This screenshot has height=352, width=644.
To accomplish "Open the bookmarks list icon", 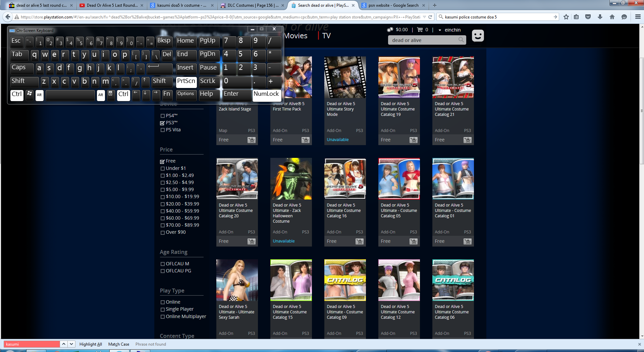I will [x=576, y=17].
